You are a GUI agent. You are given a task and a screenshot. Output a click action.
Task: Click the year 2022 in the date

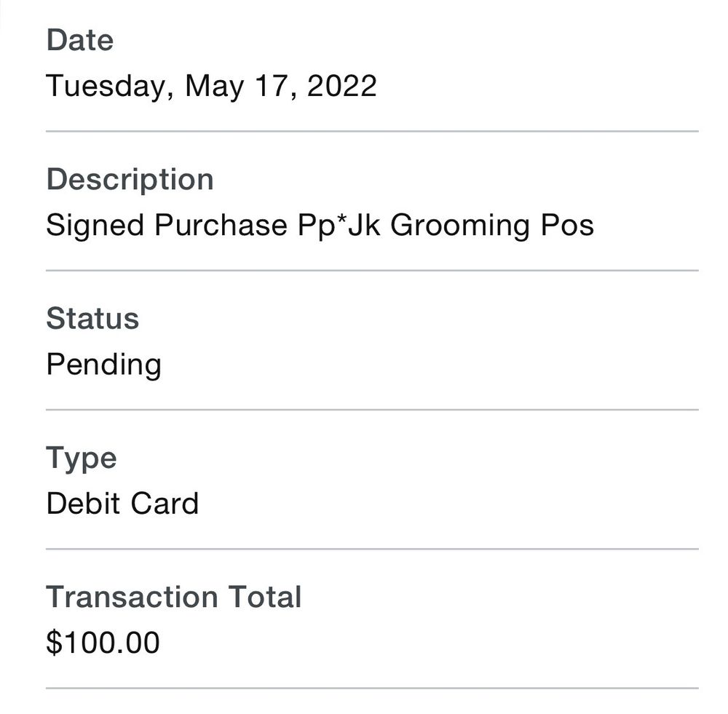coord(341,86)
